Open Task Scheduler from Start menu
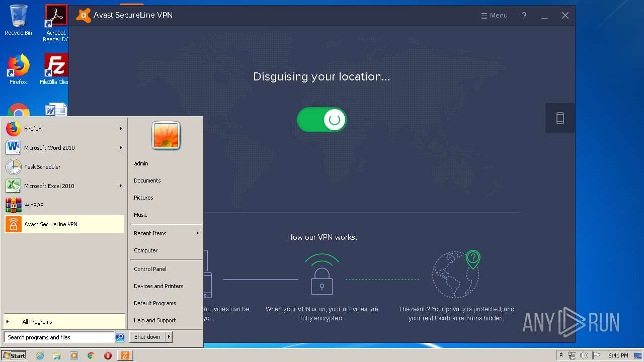Image resolution: width=644 pixels, height=362 pixels. pos(64,167)
